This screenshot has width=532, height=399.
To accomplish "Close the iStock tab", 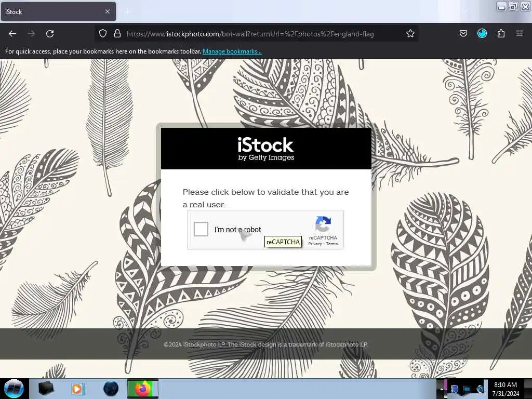I will click(x=108, y=12).
